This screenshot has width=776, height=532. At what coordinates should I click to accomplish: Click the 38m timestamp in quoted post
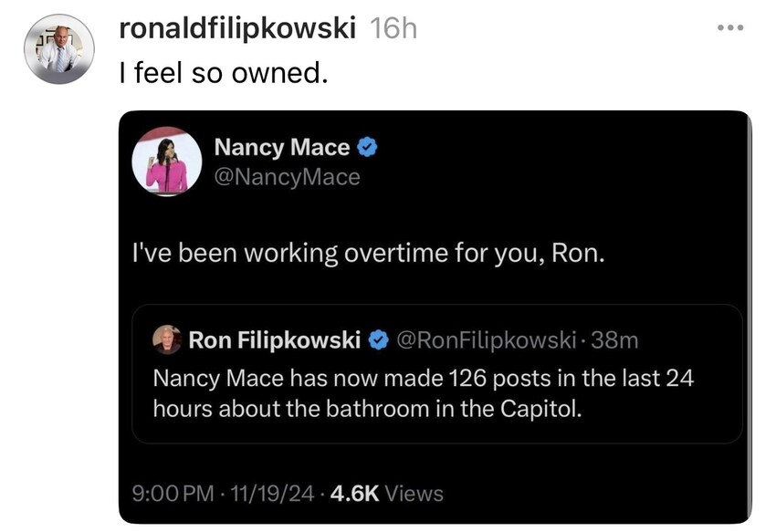[x=615, y=341]
